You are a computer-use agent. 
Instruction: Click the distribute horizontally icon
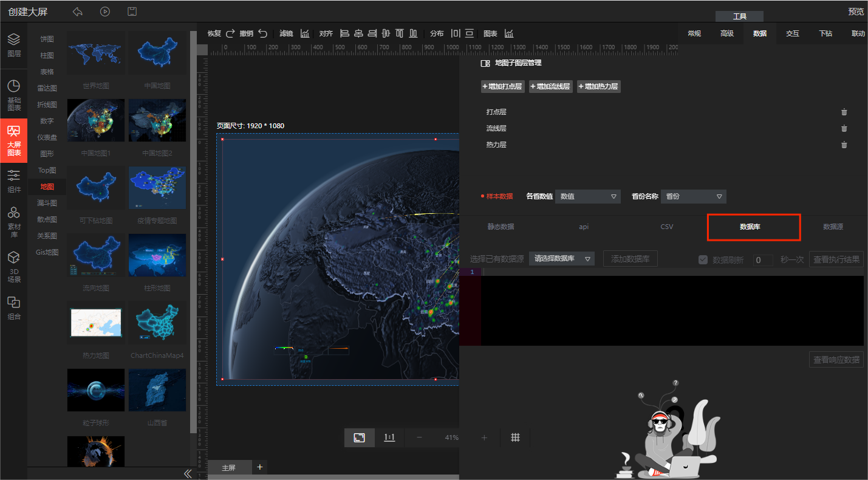[456, 33]
